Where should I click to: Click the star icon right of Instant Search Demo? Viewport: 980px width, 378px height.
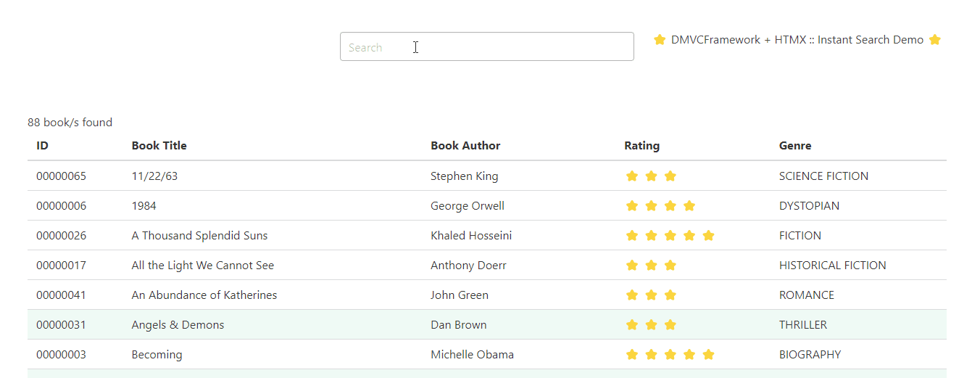pos(935,40)
